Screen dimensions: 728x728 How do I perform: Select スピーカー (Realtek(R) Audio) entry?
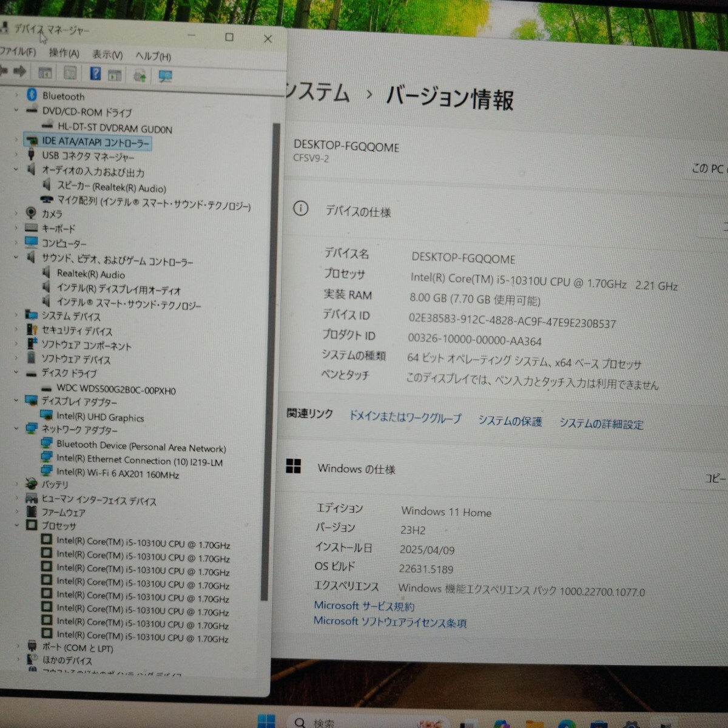click(x=111, y=187)
